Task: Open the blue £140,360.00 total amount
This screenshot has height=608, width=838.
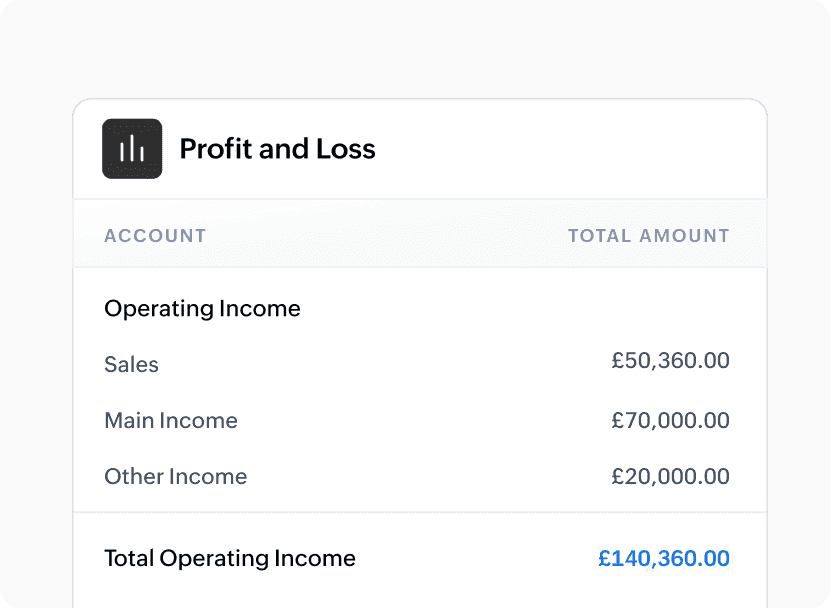Action: (x=663, y=558)
